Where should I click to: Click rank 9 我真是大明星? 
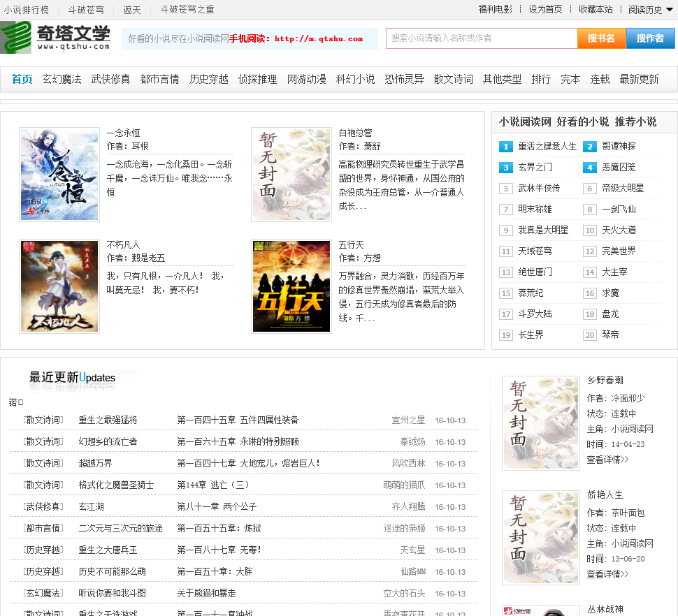pos(543,230)
